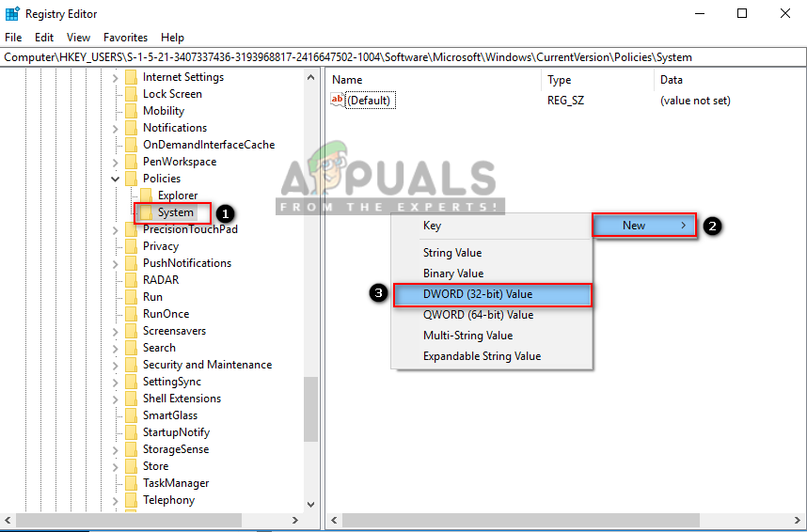Collapse the Policies key
The width and height of the screenshot is (807, 532).
click(116, 179)
